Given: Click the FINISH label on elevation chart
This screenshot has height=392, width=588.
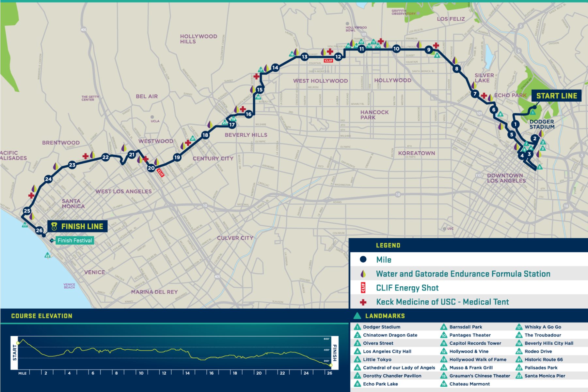Looking at the screenshot, I should [x=335, y=353].
